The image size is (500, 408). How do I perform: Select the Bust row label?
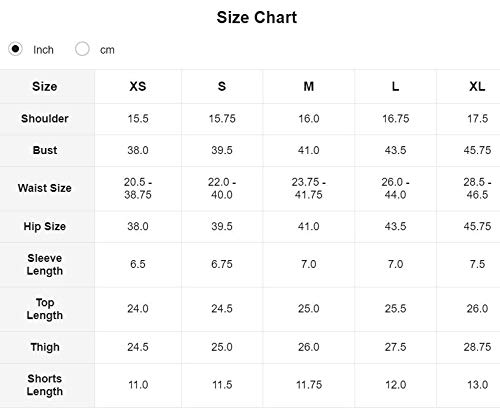(45, 150)
